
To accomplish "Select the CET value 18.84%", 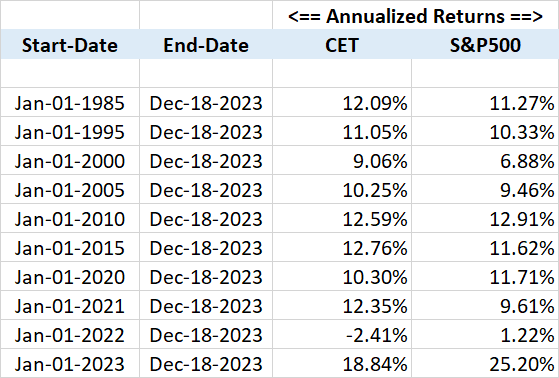I will tap(342, 364).
